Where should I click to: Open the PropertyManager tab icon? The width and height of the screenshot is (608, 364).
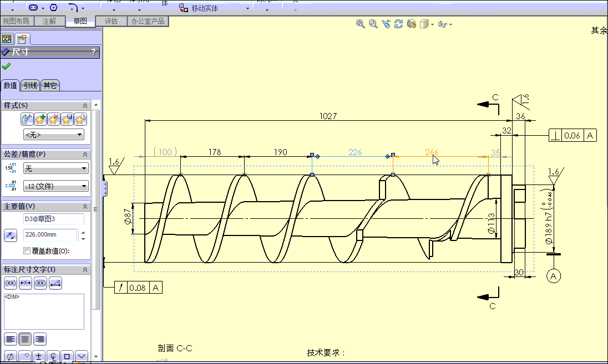22,39
